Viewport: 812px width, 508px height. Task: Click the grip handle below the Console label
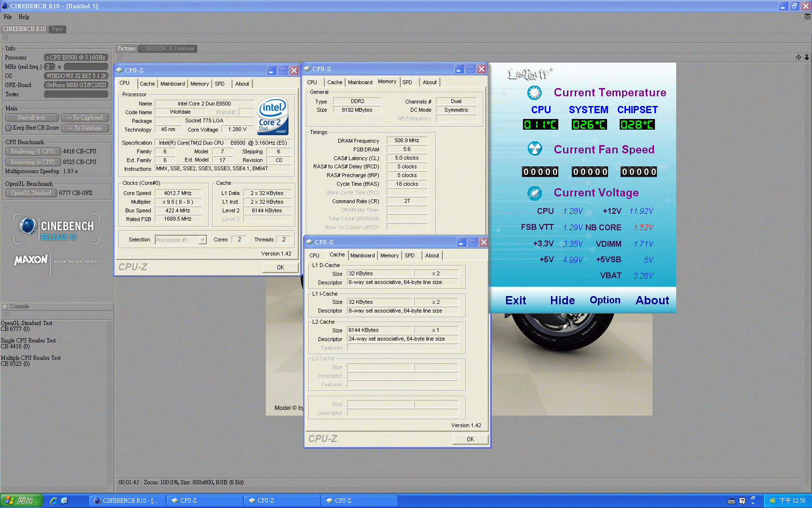[x=6, y=314]
